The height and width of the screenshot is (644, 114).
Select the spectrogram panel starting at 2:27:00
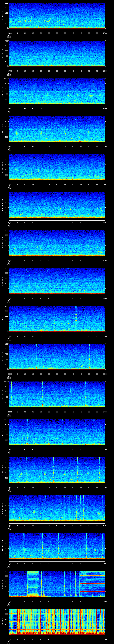pos(57,432)
